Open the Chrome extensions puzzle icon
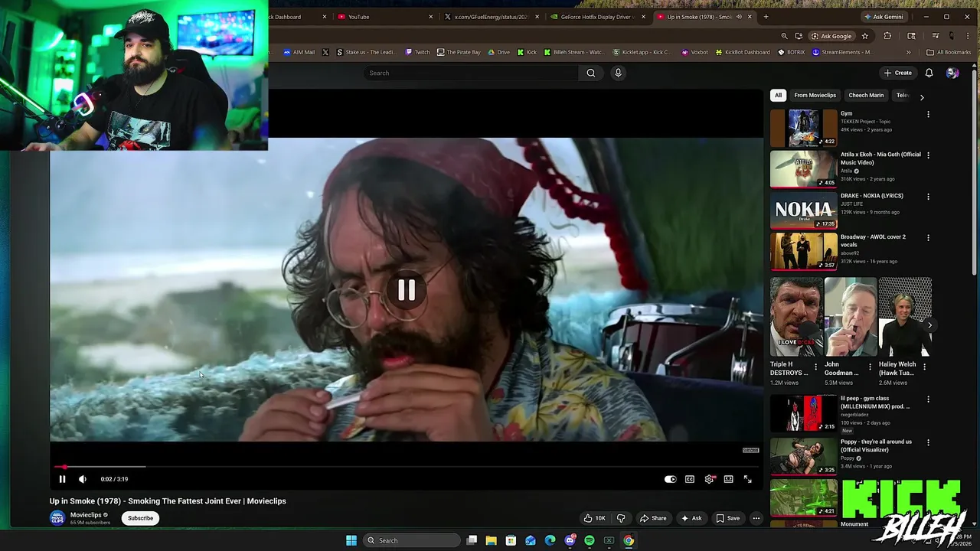980x551 pixels. pyautogui.click(x=887, y=36)
